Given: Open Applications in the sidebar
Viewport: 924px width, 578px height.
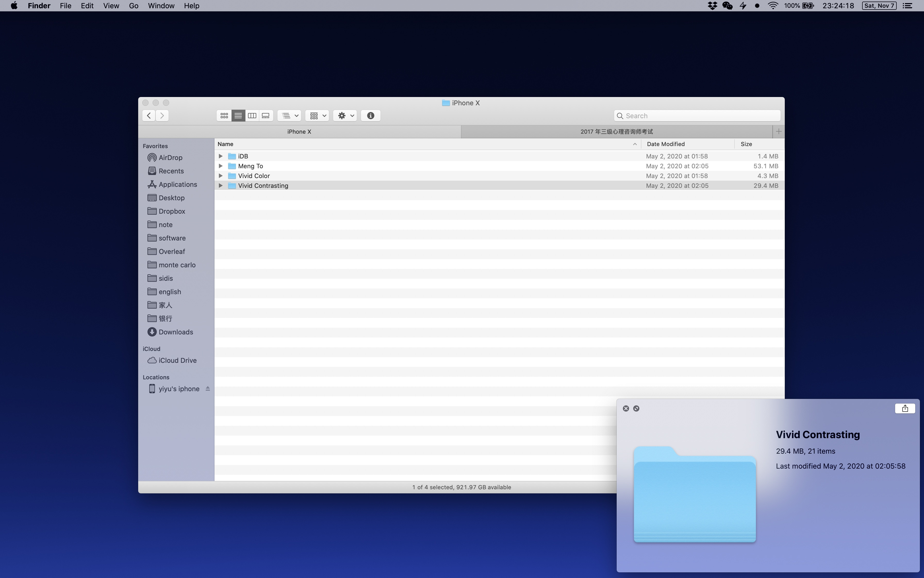Looking at the screenshot, I should pyautogui.click(x=172, y=184).
